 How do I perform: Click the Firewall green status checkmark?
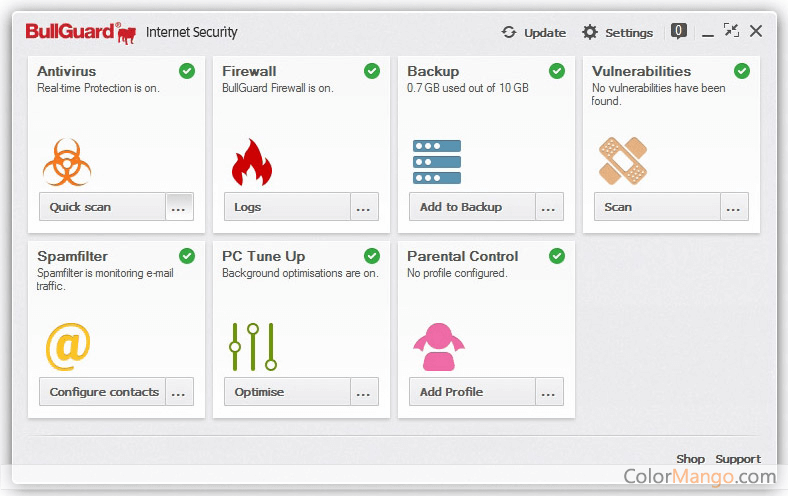tap(372, 71)
